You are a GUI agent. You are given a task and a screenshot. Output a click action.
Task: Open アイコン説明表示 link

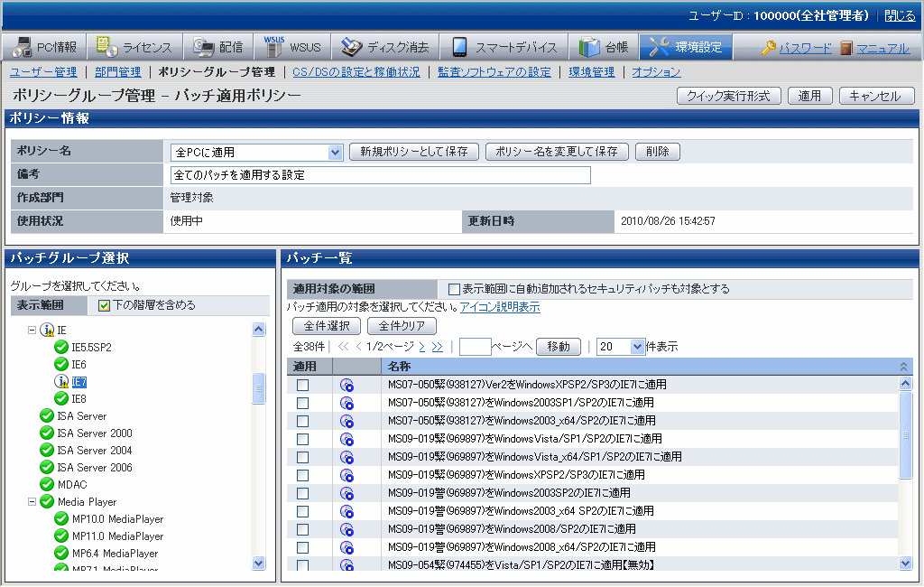[x=500, y=307]
